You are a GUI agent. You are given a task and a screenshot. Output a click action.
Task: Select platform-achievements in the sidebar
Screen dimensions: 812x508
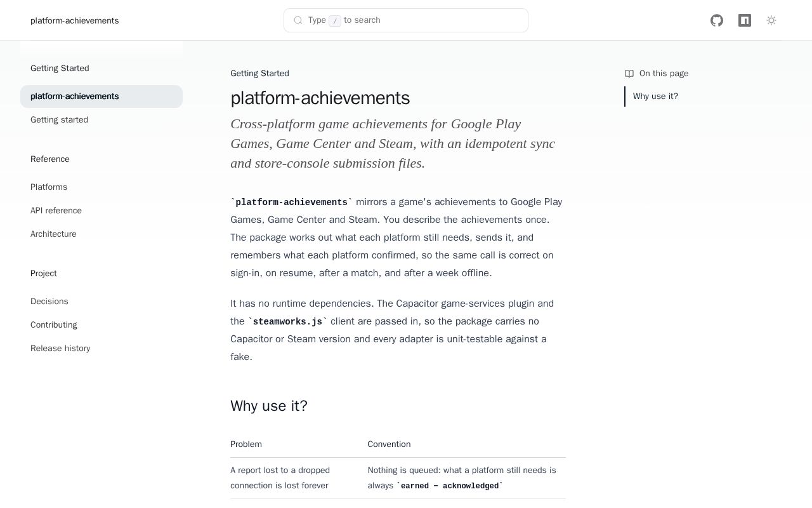(101, 97)
